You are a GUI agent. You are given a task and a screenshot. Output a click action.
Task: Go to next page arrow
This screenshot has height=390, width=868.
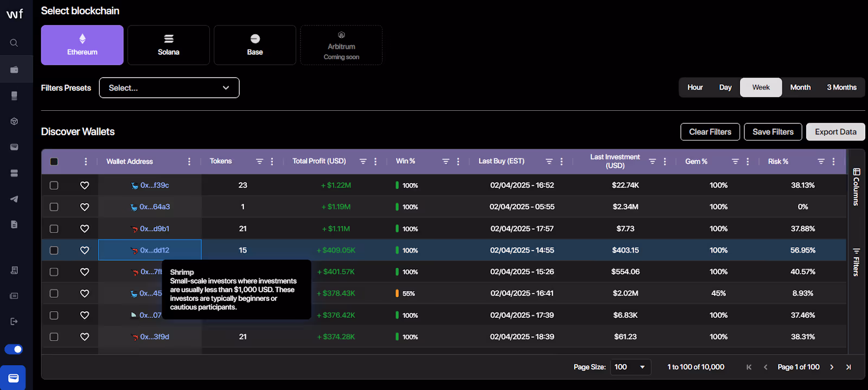(x=832, y=367)
